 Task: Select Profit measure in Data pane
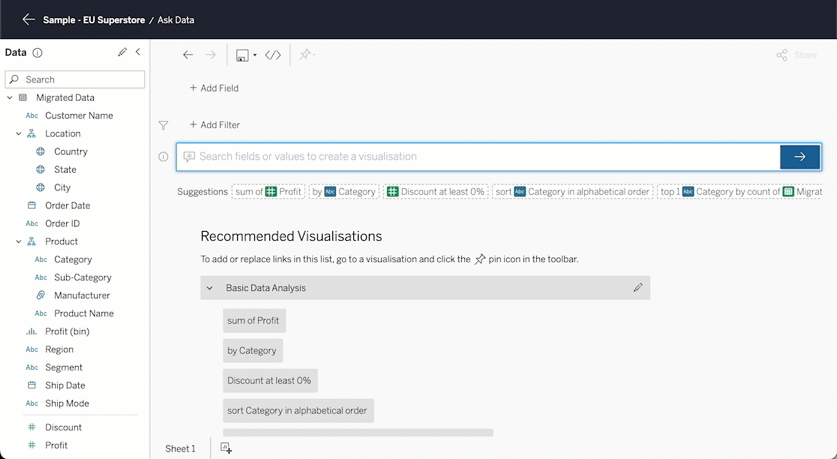tap(56, 446)
